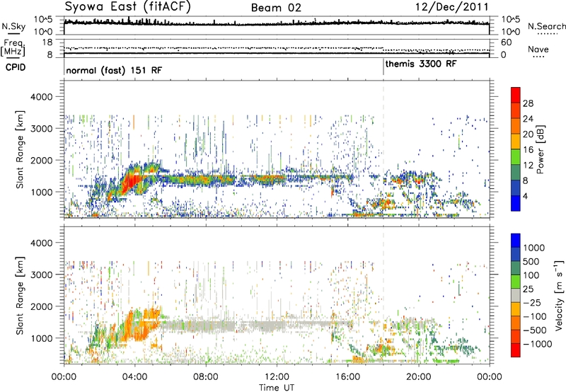Click the CPID change marker line beside 'themis'
The height and width of the screenshot is (392, 566).
point(383,67)
